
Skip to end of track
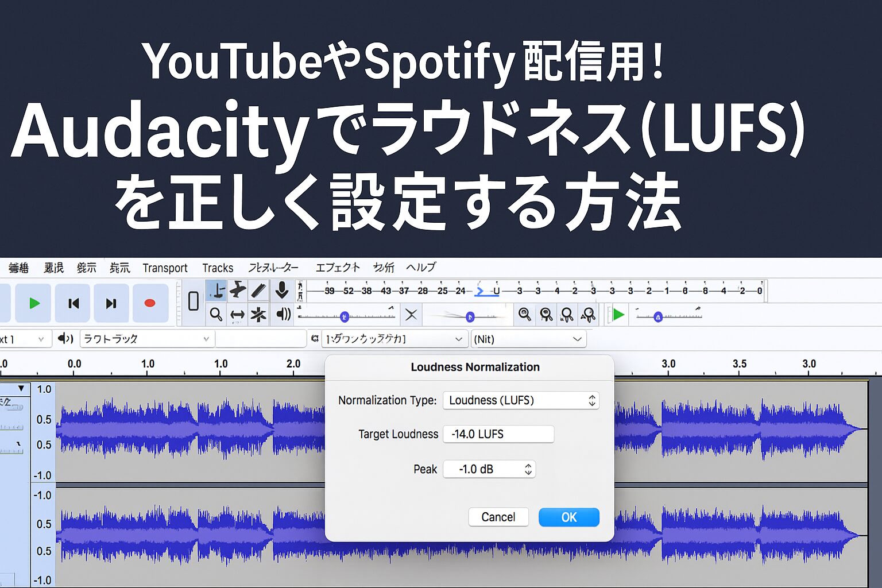click(111, 303)
